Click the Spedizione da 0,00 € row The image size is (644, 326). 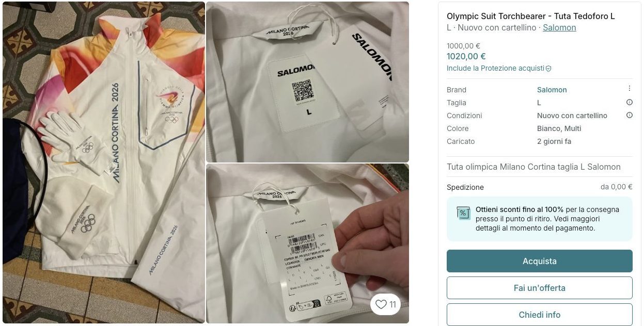click(539, 187)
